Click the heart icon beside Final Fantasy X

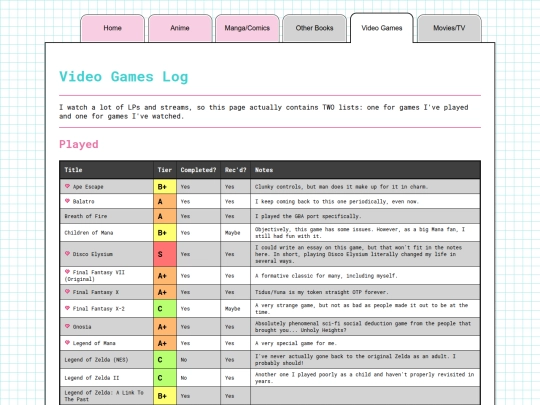68,292
